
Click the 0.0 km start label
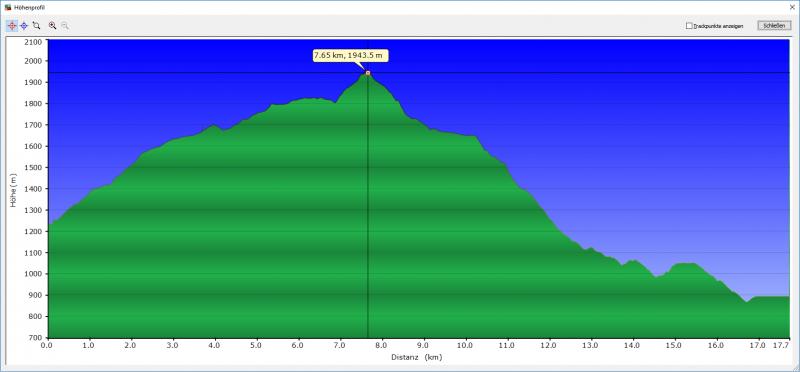[x=46, y=345]
